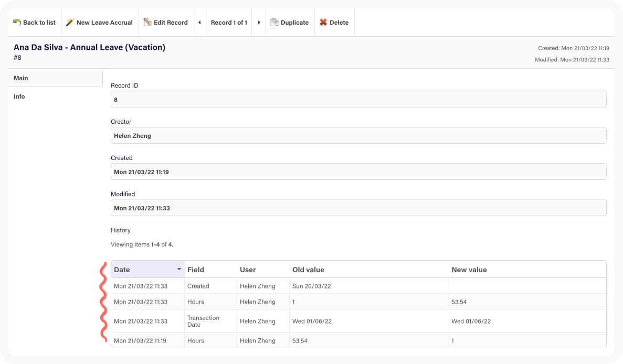Select the Main tab

(x=56, y=78)
